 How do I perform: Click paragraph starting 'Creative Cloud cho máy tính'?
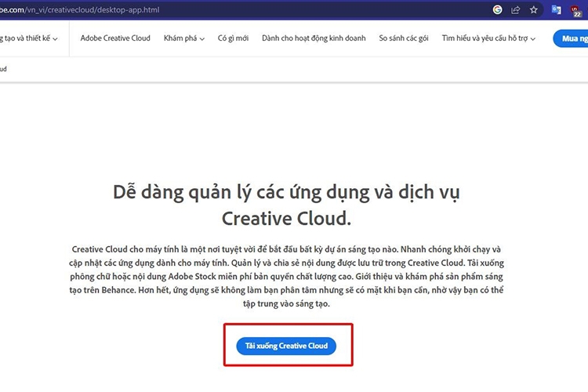coord(286,277)
